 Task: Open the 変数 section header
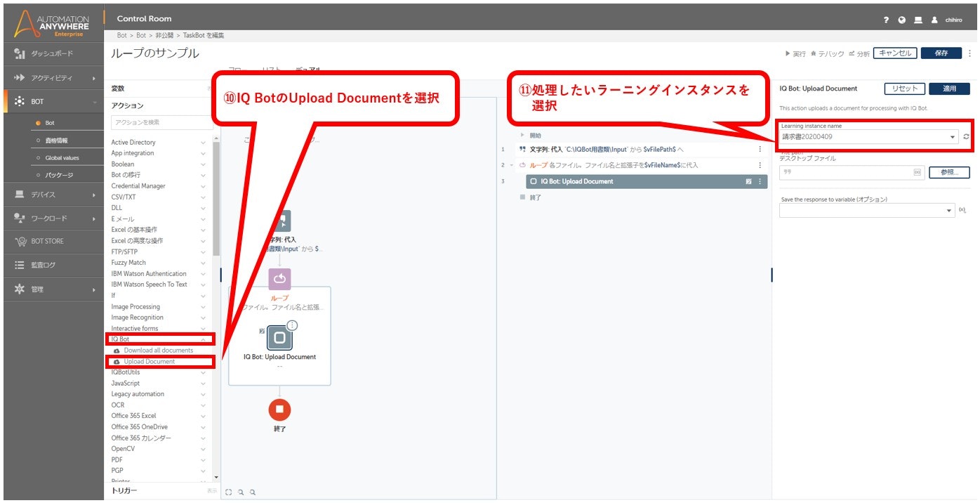(x=118, y=89)
